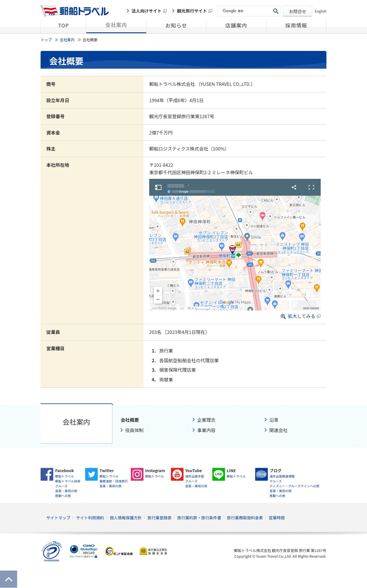Image resolution: width=367 pixels, height=588 pixels.
Task: Open the 海外出張手配 YouTube link
Action: (195, 476)
